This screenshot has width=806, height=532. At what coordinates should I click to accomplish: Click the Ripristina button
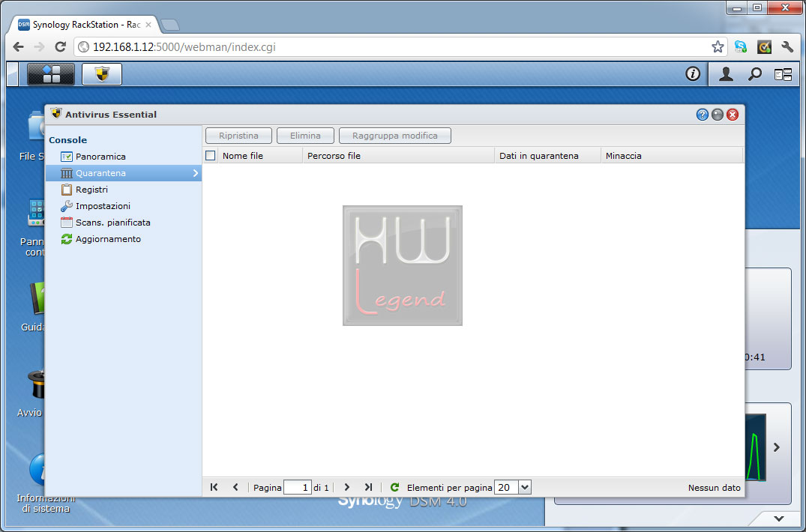(x=238, y=136)
